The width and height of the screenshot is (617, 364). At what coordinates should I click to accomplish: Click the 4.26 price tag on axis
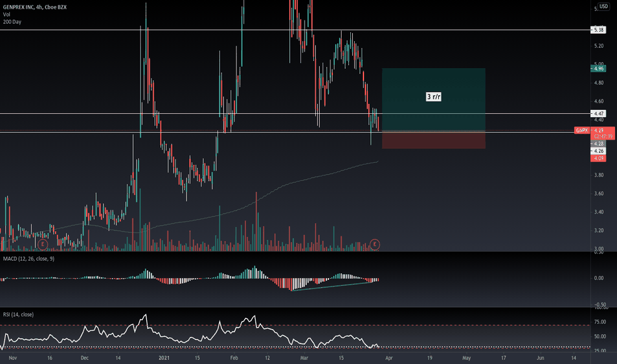(598, 151)
